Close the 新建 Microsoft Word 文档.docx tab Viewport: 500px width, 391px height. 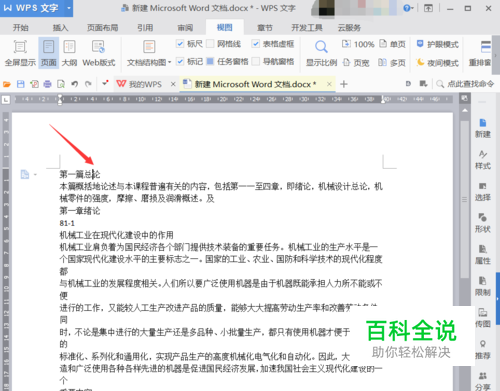pyautogui.click(x=329, y=84)
